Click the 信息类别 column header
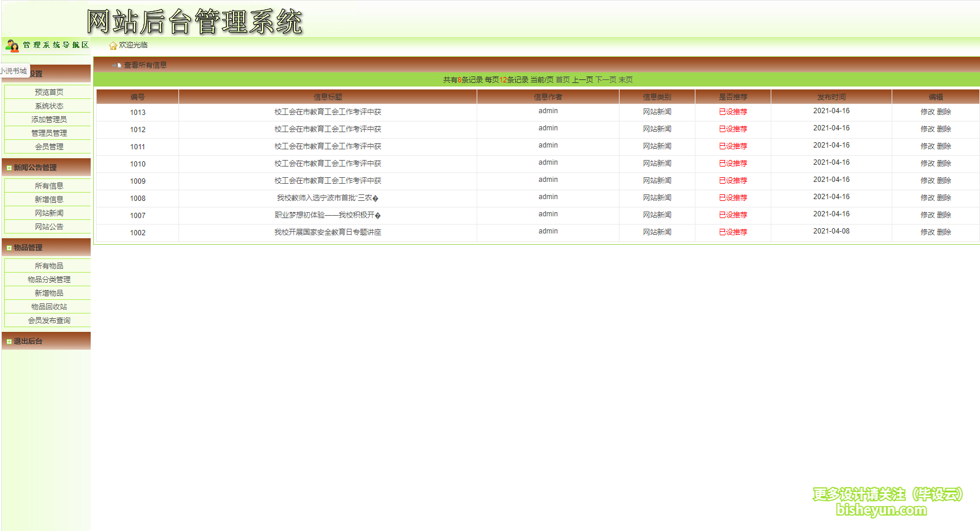Image resolution: width=980 pixels, height=531 pixels. [x=657, y=97]
